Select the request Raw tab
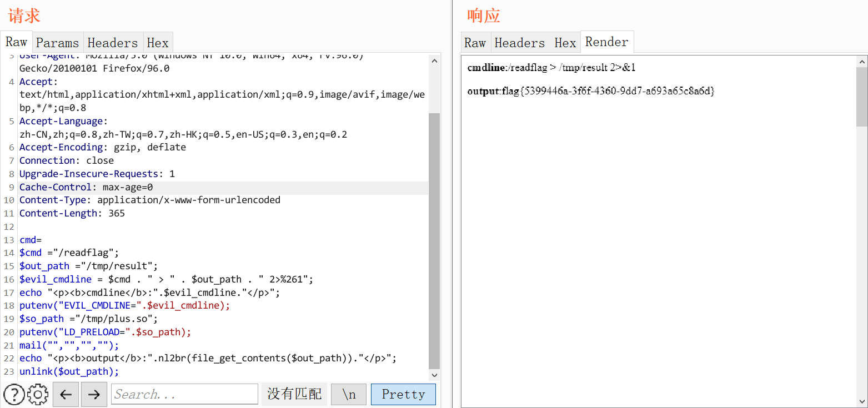This screenshot has height=408, width=868. click(x=16, y=42)
